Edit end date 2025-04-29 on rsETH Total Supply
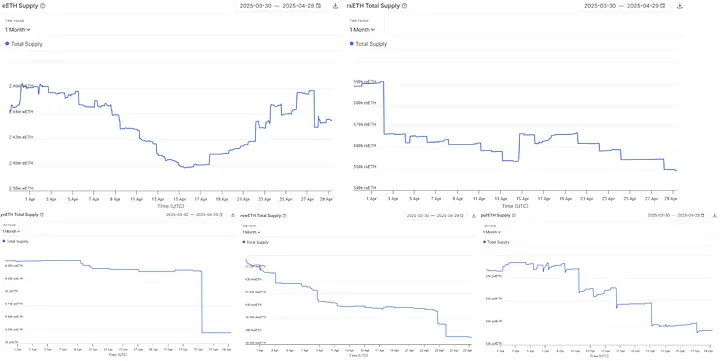720x361 pixels. click(643, 6)
